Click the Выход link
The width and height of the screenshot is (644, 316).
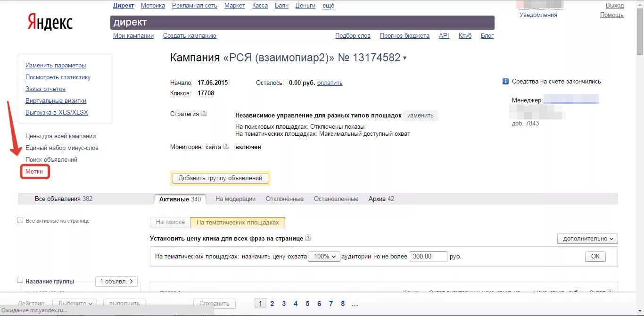615,6
